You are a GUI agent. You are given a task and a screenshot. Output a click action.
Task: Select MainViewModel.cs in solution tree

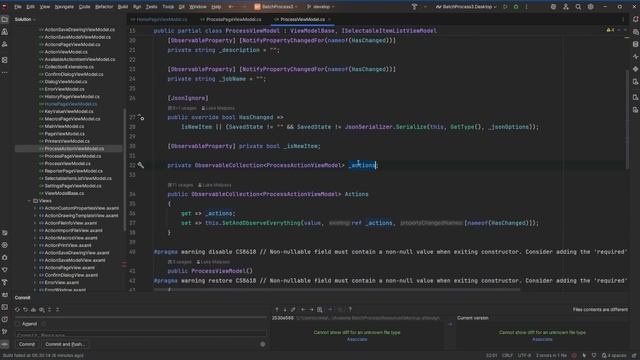point(64,126)
